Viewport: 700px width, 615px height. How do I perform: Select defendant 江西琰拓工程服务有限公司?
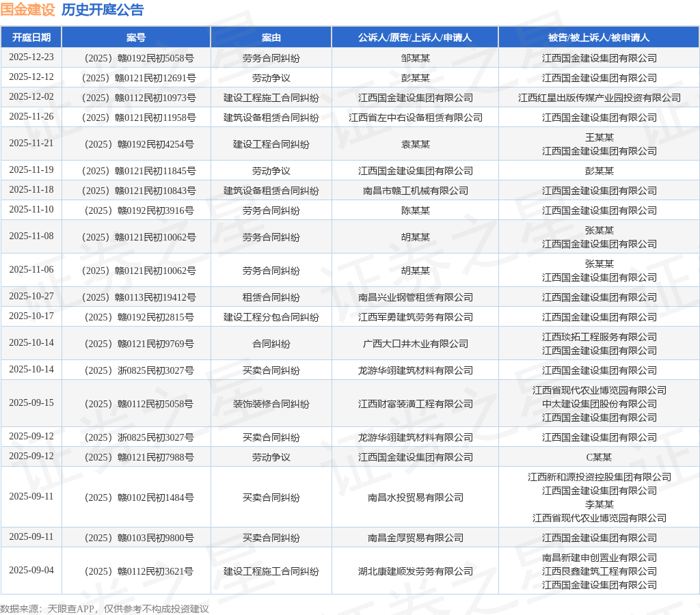[x=599, y=337]
